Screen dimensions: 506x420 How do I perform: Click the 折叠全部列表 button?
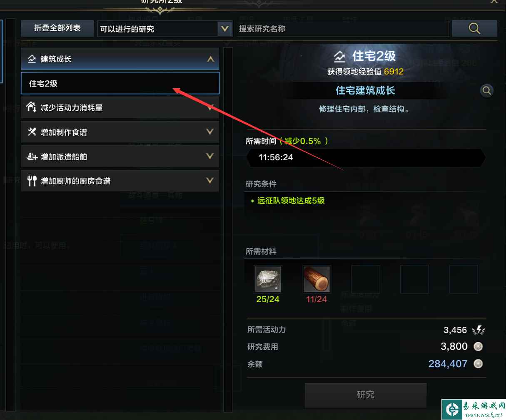click(57, 28)
